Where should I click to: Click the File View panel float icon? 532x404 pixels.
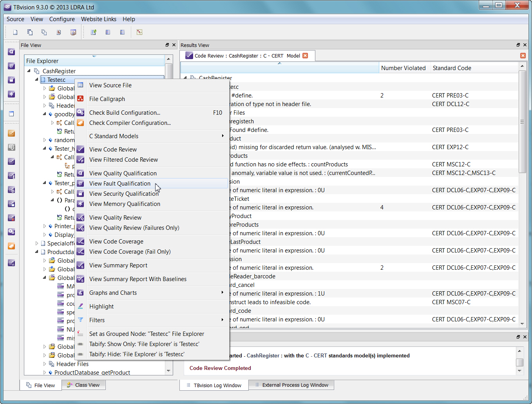167,45
